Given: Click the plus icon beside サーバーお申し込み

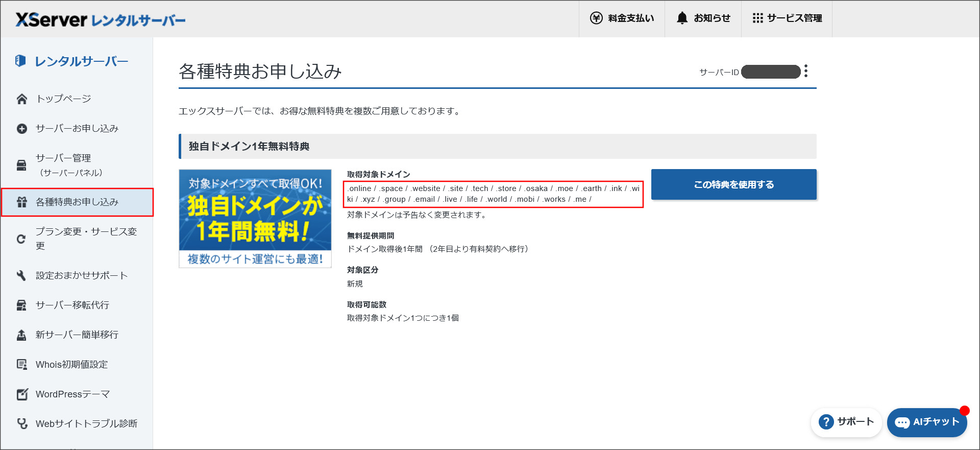Looking at the screenshot, I should click(21, 128).
